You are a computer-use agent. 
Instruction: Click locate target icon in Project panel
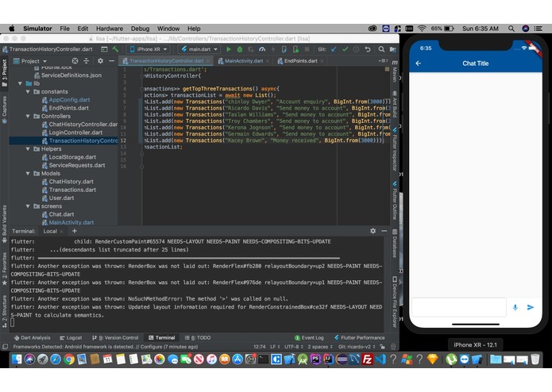(75, 61)
